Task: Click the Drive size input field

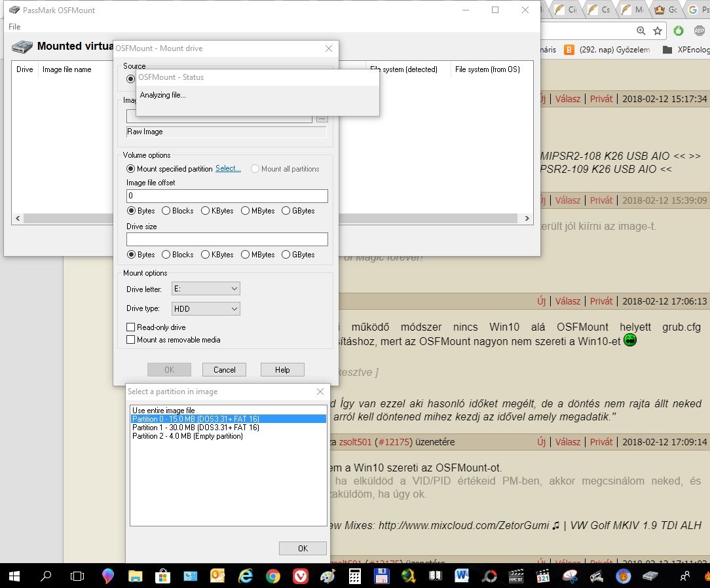Action: click(227, 239)
